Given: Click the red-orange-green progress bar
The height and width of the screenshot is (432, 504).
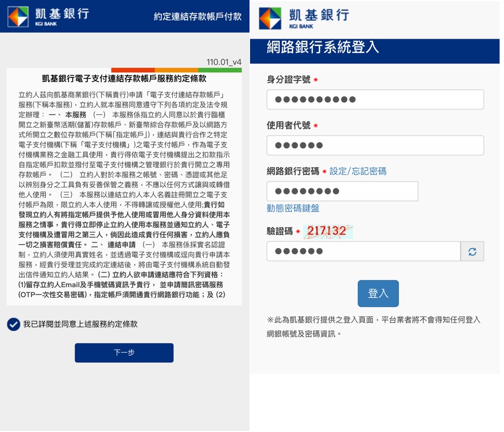Looking at the screenshot, I should [177, 70].
